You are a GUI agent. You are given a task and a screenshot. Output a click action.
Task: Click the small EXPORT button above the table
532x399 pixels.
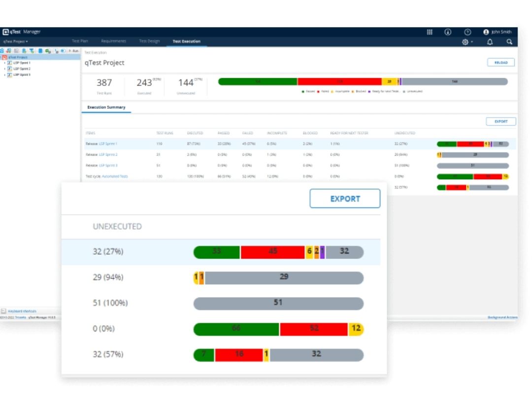[x=501, y=122]
